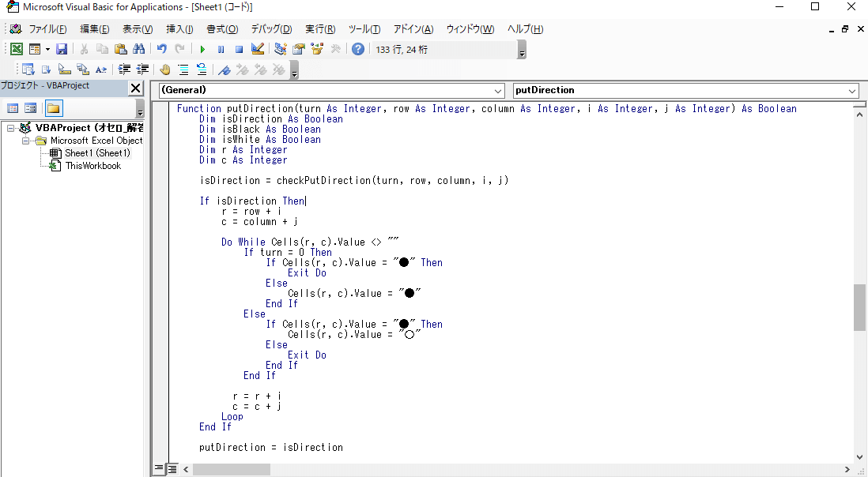
Task: Open the Properties Window toolbar icon
Action: click(298, 48)
